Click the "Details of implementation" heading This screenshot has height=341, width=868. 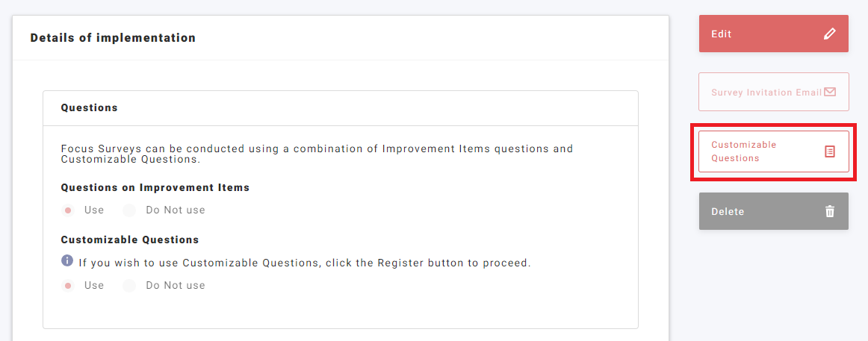point(113,38)
